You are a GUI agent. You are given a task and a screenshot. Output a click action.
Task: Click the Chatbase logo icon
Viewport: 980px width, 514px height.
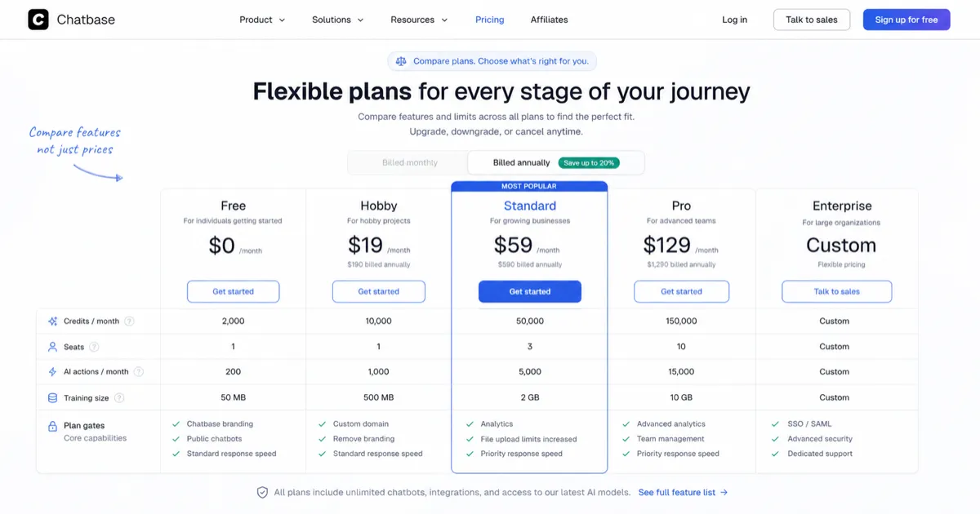(x=38, y=19)
